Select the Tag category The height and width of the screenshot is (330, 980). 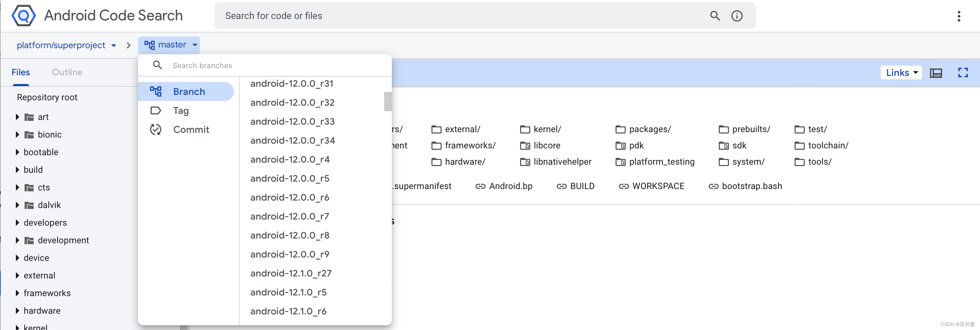pyautogui.click(x=186, y=110)
